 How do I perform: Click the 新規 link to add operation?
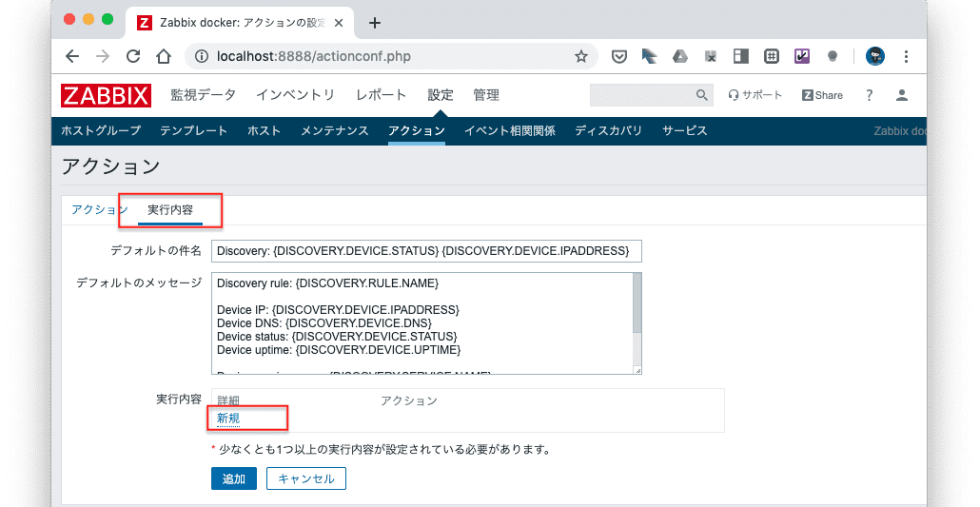228,419
